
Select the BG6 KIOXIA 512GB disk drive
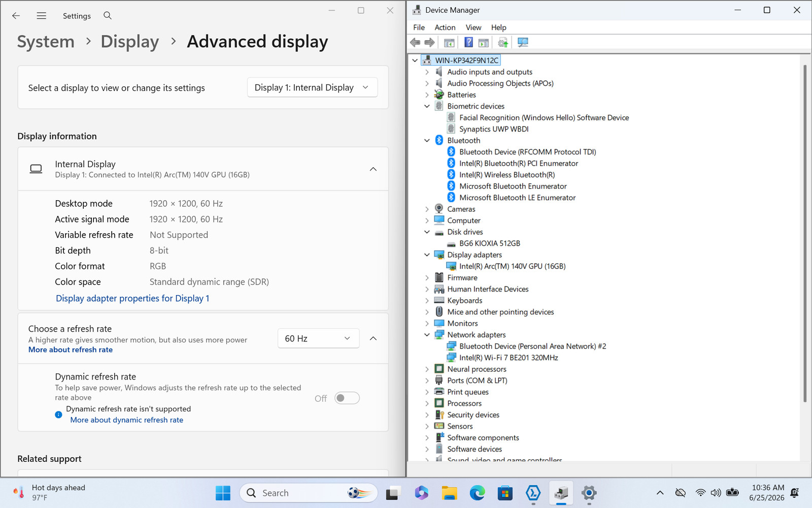(490, 243)
